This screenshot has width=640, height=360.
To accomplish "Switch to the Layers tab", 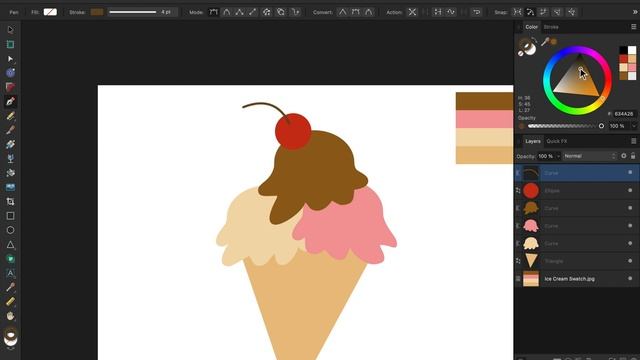I will [533, 141].
